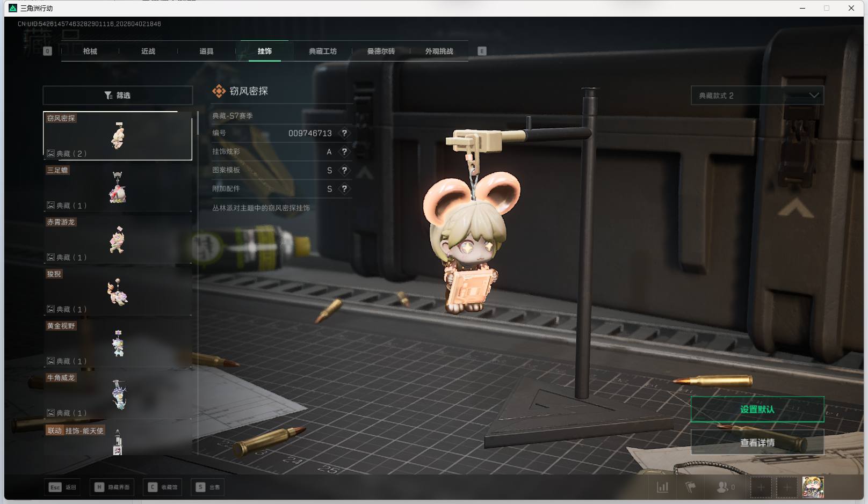Screen dimensions: 868x504
Task: Open the 筛选 filter selector
Action: (x=118, y=96)
